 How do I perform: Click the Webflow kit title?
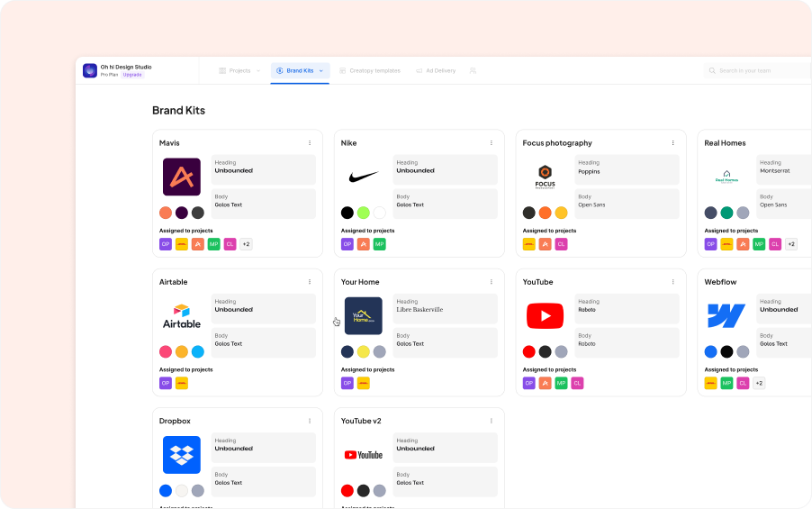720,282
